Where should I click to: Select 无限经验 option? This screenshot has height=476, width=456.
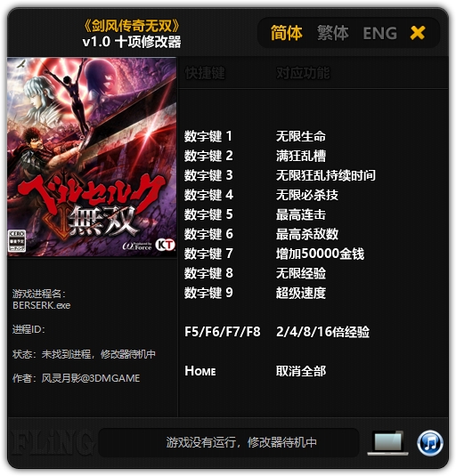[x=301, y=273]
